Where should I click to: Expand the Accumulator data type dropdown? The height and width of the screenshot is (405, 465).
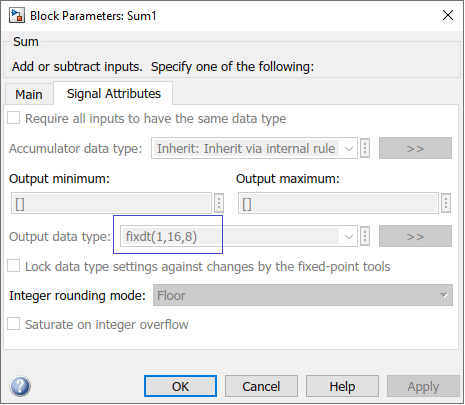pyautogui.click(x=349, y=148)
